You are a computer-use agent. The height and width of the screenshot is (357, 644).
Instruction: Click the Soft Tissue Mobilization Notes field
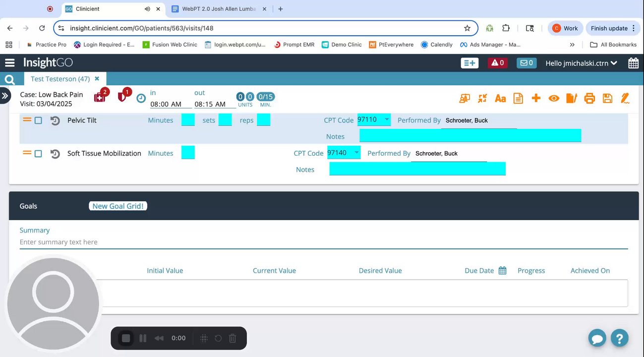tap(417, 169)
